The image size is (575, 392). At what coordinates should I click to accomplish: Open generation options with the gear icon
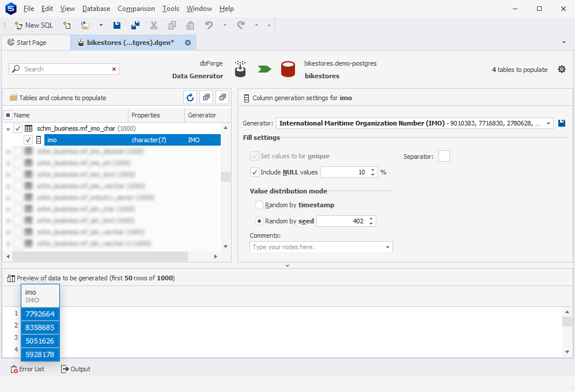[x=562, y=69]
